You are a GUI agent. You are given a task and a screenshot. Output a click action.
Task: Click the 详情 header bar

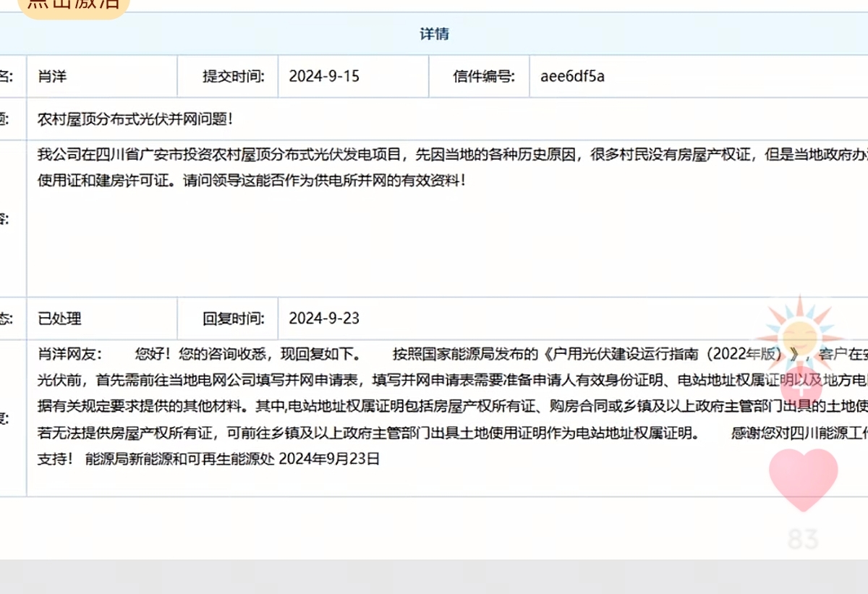tap(434, 34)
